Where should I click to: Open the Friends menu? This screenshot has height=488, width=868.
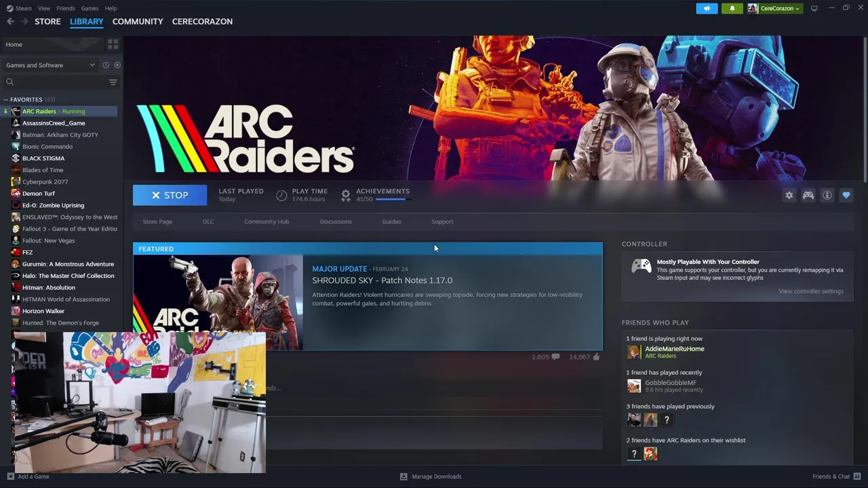tap(66, 8)
